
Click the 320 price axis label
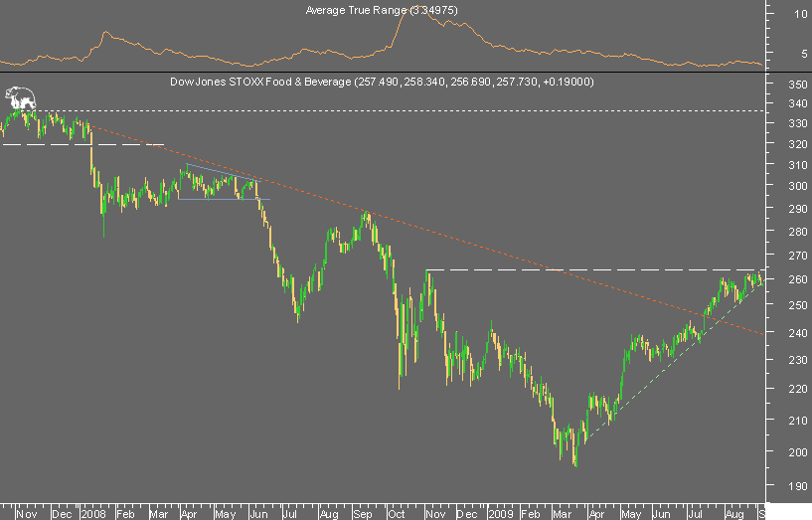(x=798, y=144)
